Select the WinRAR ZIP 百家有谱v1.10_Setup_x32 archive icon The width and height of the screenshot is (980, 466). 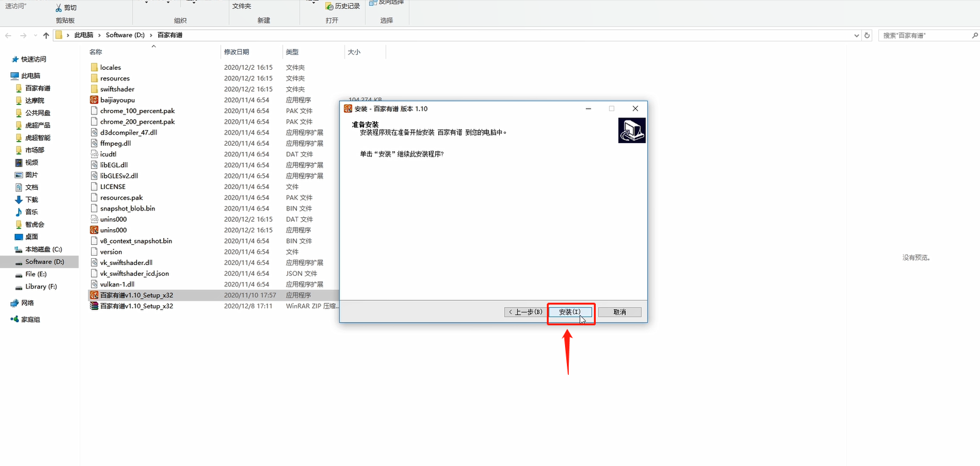94,306
